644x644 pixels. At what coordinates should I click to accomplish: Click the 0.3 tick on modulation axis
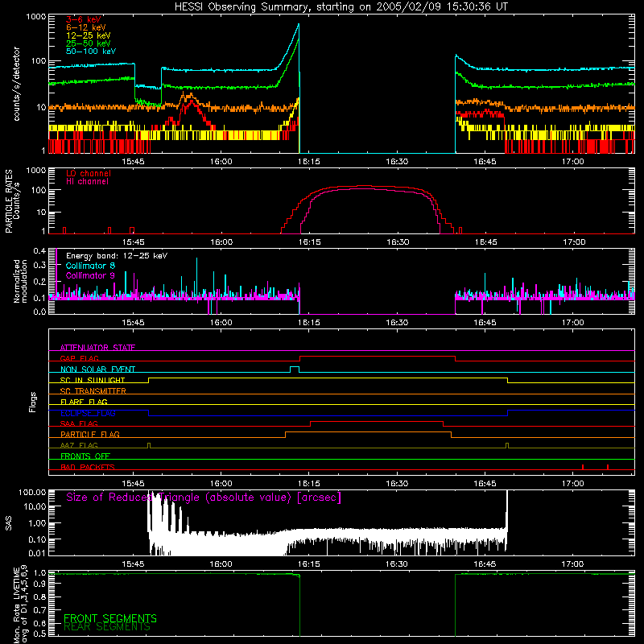pos(39,265)
